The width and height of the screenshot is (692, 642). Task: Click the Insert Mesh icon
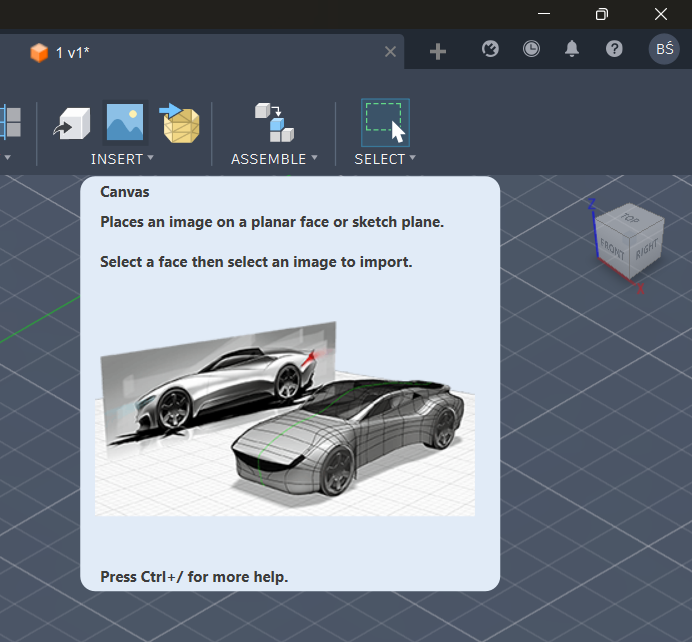coord(180,123)
